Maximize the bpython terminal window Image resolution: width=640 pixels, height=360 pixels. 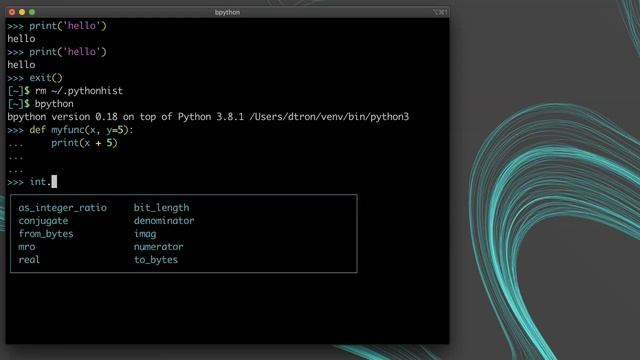pyautogui.click(x=32, y=12)
